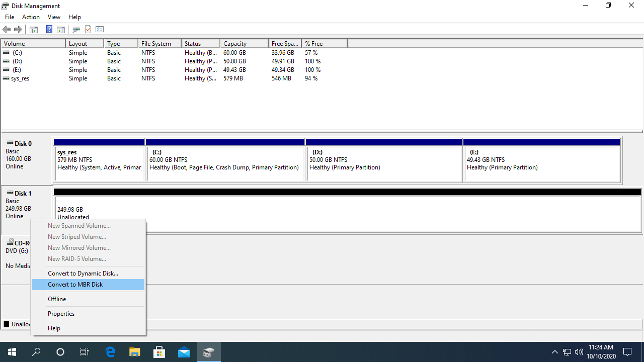Click the checklist settings toolbar icon
The width and height of the screenshot is (644, 362).
tap(100, 30)
